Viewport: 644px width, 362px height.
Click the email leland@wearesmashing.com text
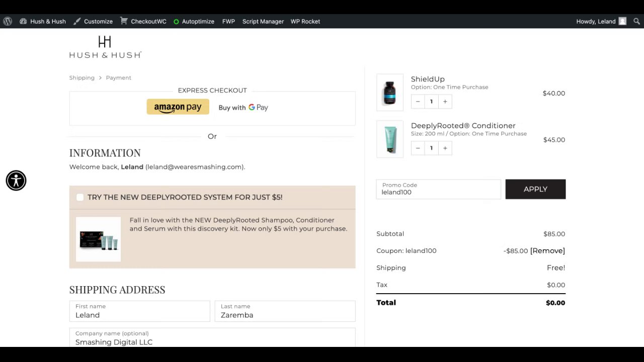(195, 167)
